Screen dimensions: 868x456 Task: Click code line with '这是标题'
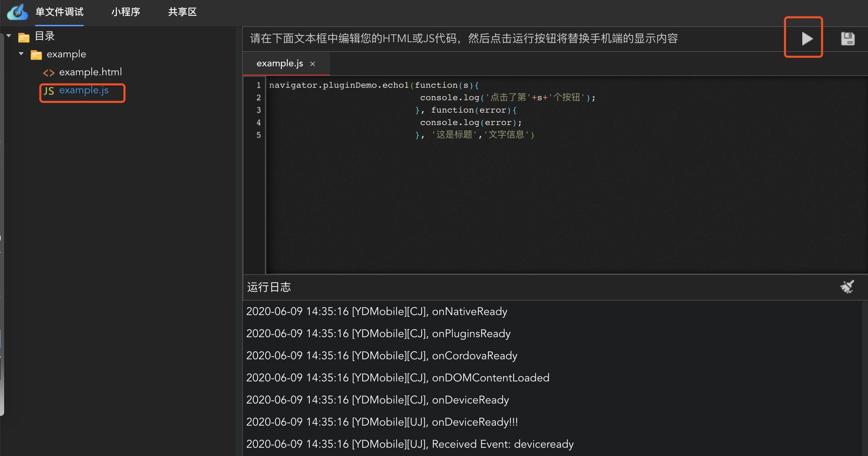click(x=475, y=135)
